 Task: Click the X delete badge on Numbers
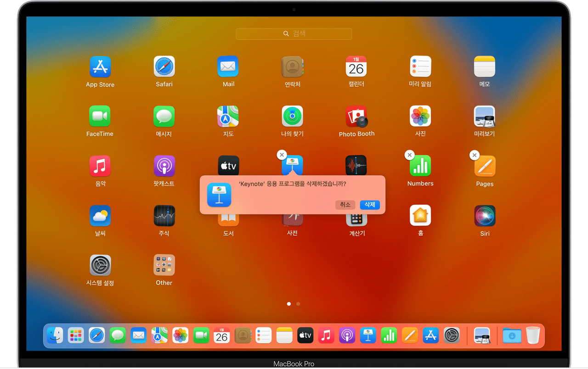pyautogui.click(x=409, y=155)
